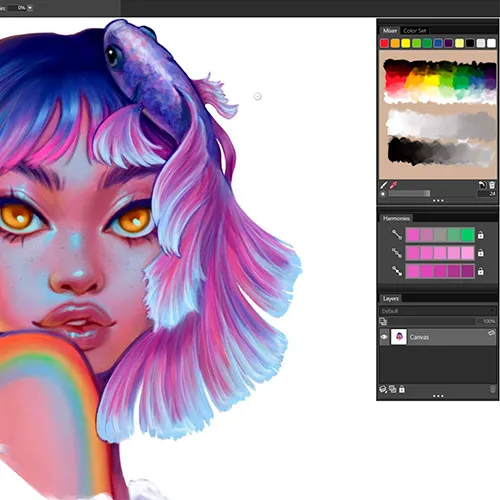Pick the darkest magenta harmony swatch
Screen dimensions: 500x500
468,271
